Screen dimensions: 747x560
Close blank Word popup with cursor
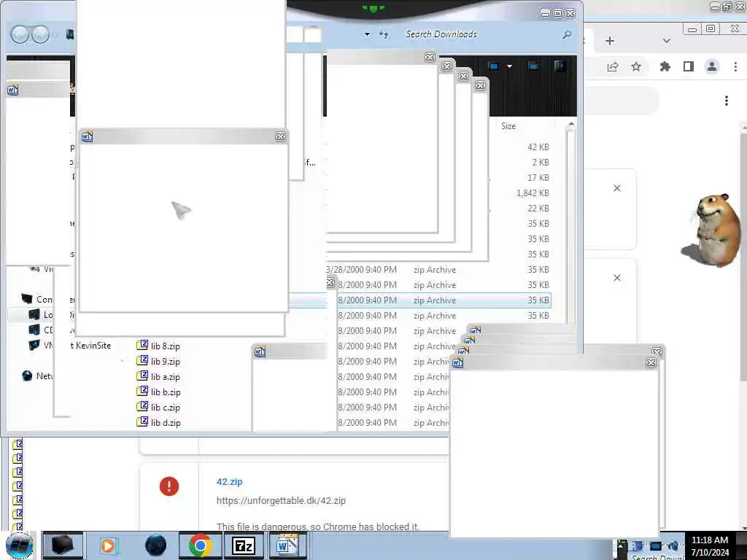point(281,136)
